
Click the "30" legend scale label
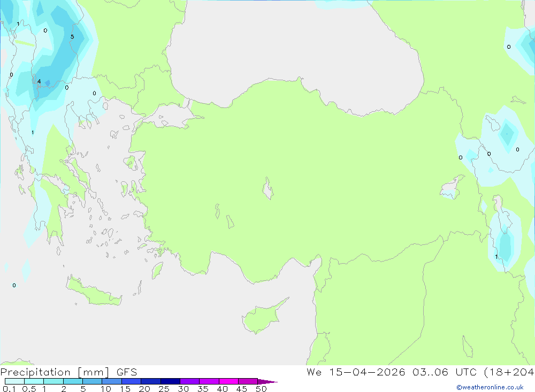pos(184,389)
